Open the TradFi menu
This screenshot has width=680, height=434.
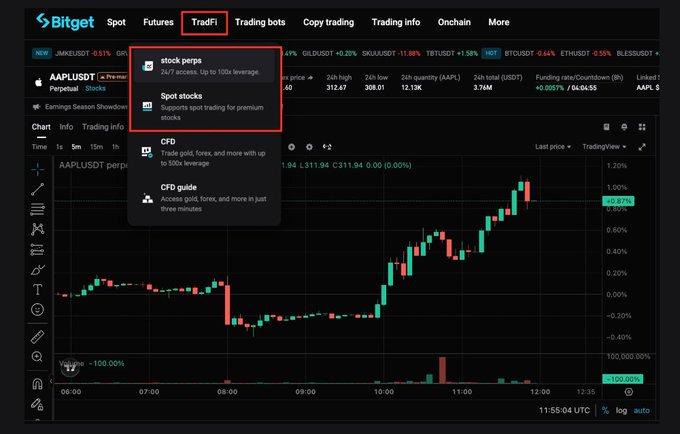pos(204,22)
